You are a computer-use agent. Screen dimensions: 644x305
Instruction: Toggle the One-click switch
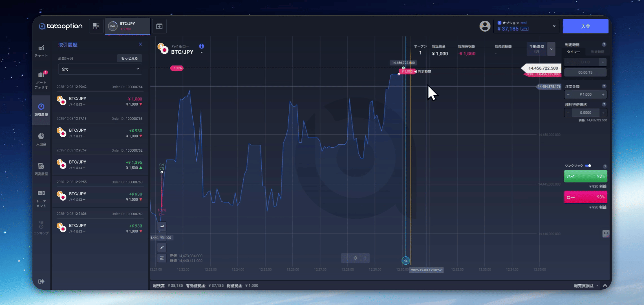[x=588, y=166]
